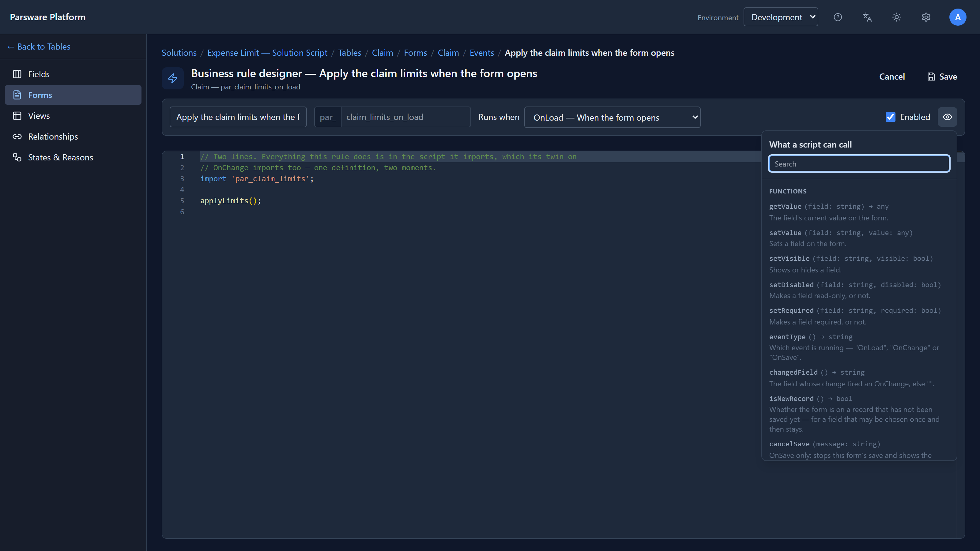Open the language translation icon

pyautogui.click(x=867, y=17)
